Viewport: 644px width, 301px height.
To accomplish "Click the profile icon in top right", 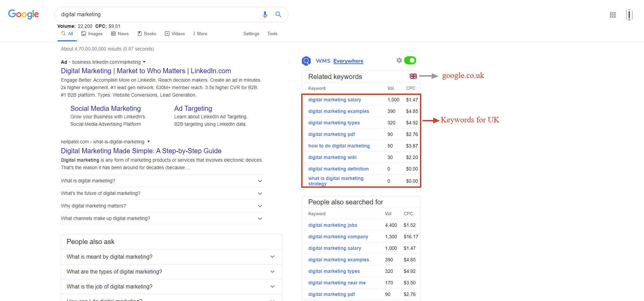I will [629, 15].
